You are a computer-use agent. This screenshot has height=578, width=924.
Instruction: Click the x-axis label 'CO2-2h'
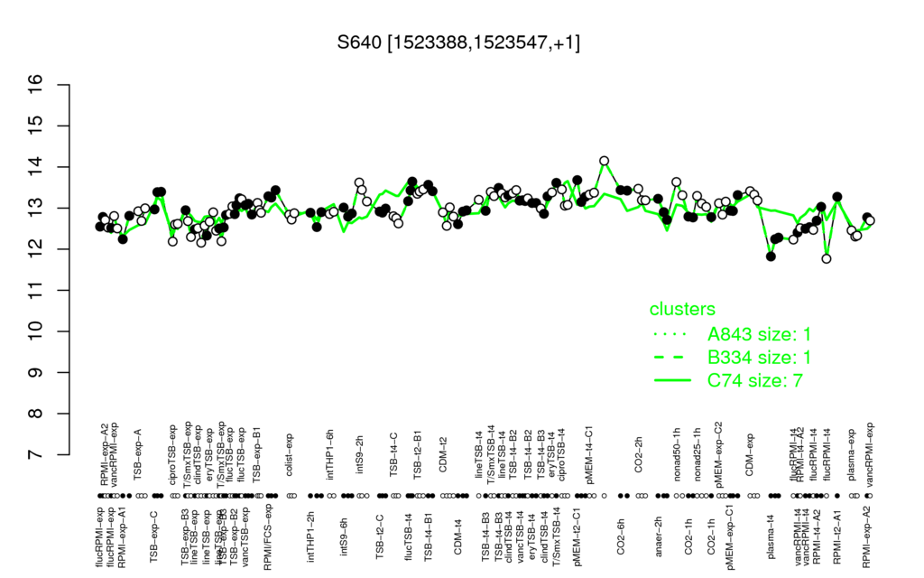coord(639,455)
